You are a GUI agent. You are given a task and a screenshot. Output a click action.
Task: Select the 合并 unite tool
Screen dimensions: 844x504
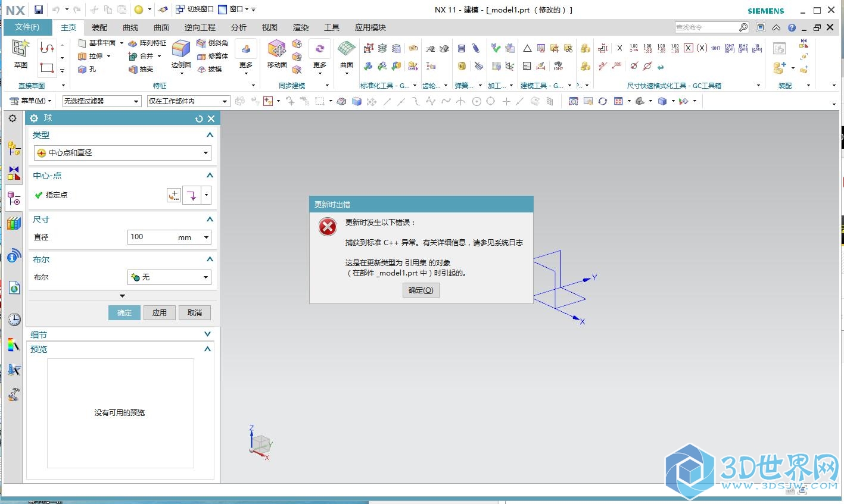pyautogui.click(x=141, y=56)
